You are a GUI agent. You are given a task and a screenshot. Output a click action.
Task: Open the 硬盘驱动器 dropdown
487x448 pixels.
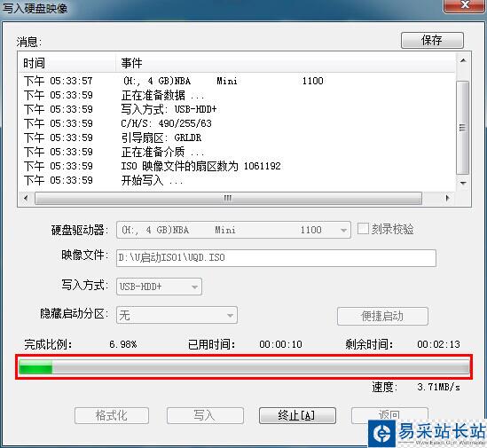233,230
